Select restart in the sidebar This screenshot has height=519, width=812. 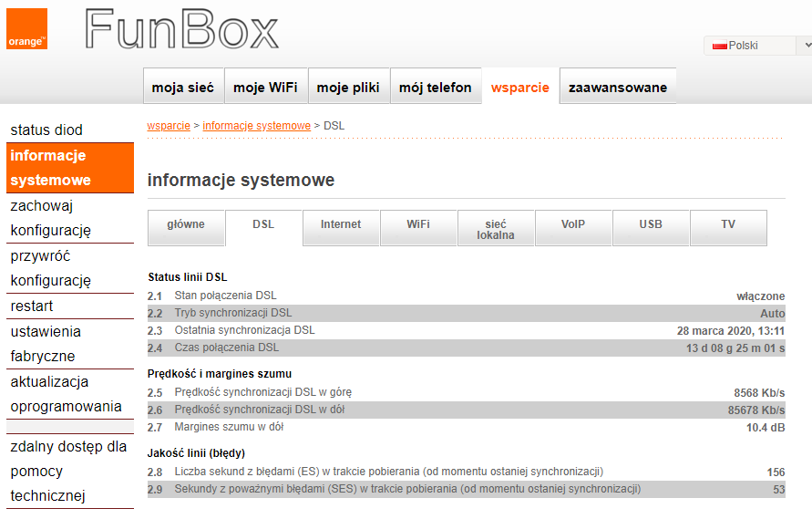point(32,306)
